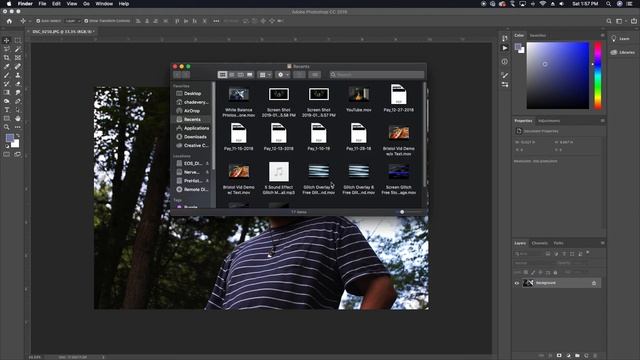The height and width of the screenshot is (360, 640).
Task: Switch to the Adjustments tab
Action: [549, 121]
